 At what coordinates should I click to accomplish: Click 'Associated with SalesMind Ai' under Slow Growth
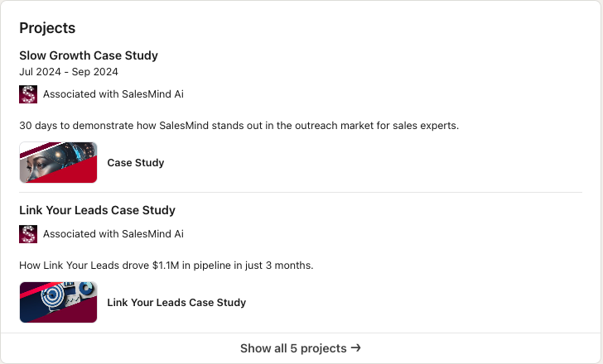[x=113, y=94]
